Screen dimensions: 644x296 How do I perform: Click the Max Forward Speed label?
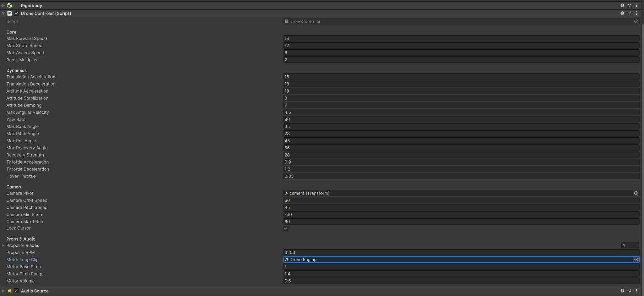27,38
